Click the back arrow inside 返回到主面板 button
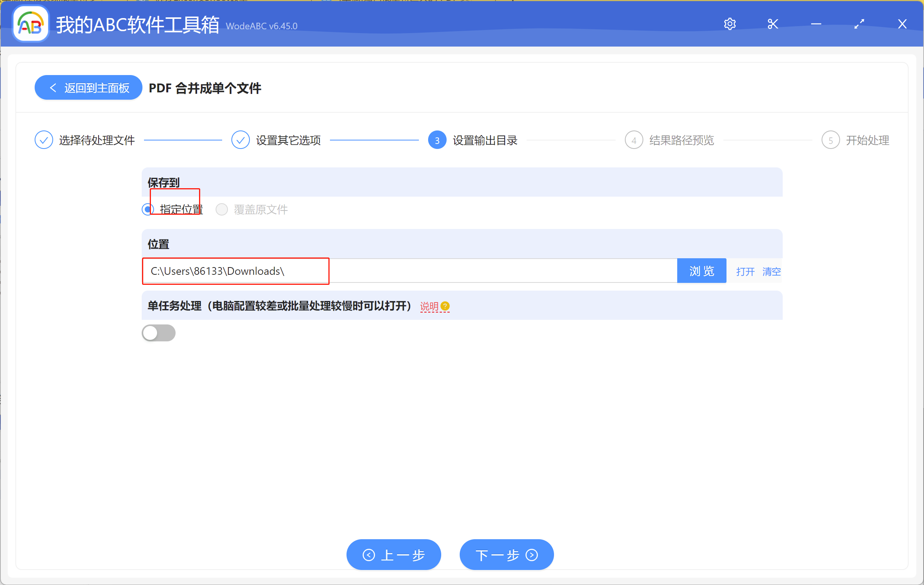The width and height of the screenshot is (924, 585). (x=53, y=87)
